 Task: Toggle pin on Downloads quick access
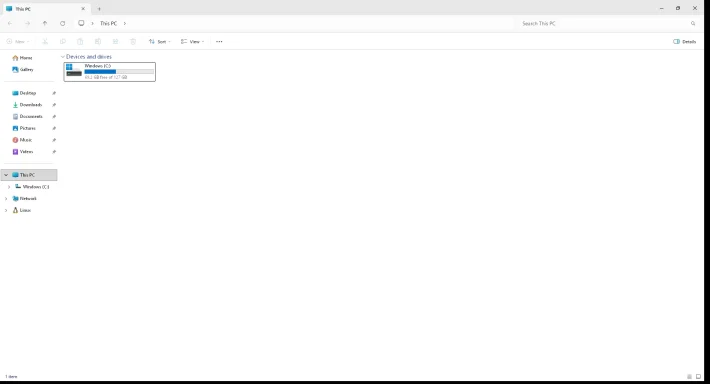(x=54, y=105)
